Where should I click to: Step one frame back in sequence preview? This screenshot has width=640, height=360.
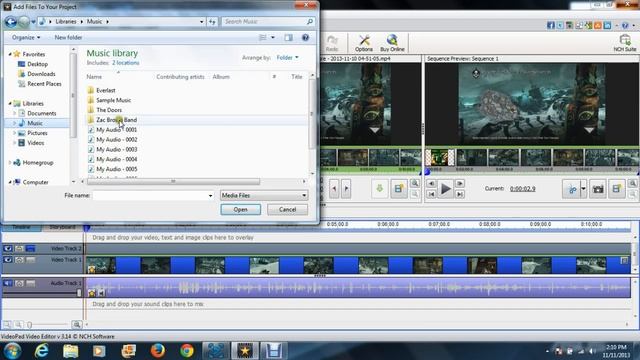pos(431,184)
